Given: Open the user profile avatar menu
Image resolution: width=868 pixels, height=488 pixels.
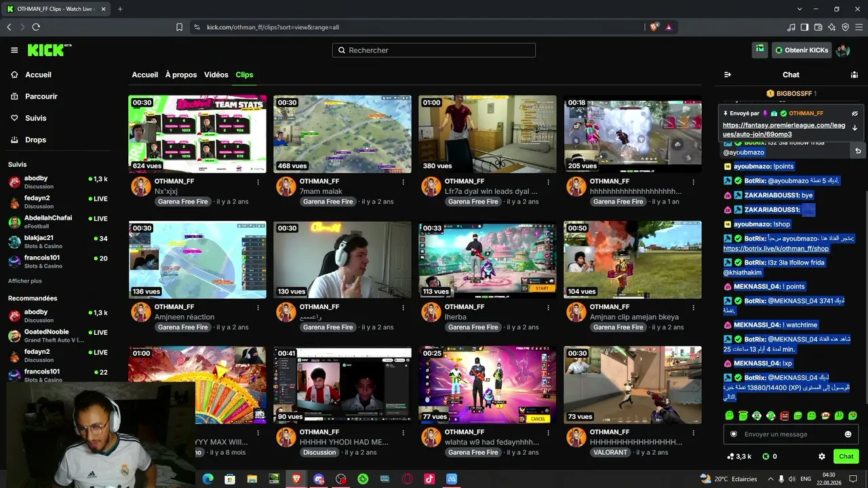Looking at the screenshot, I should [x=843, y=50].
